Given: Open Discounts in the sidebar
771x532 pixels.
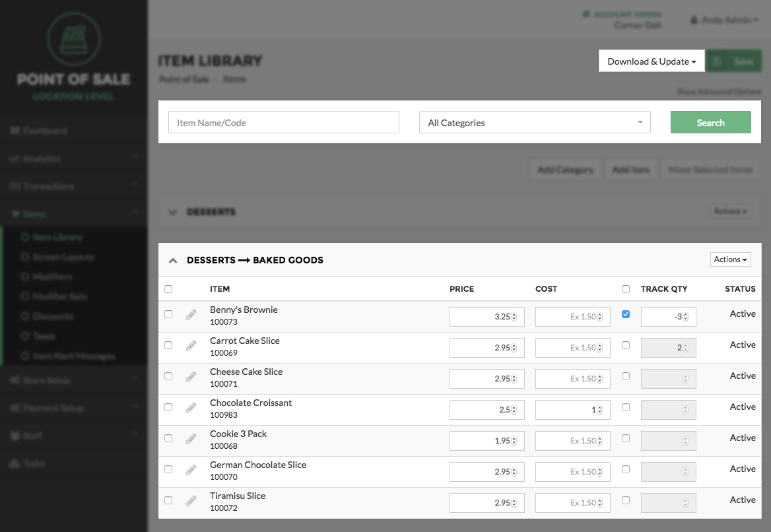Looking at the screenshot, I should pyautogui.click(x=53, y=316).
